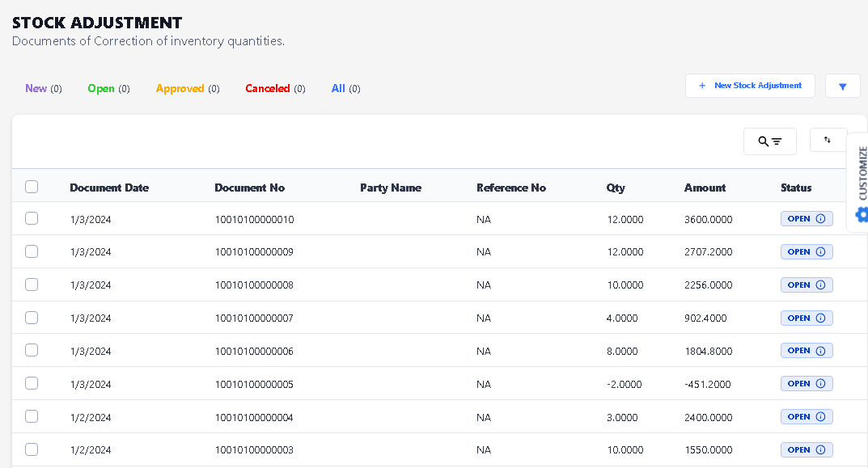Screen dimensions: 868x468
Task: Show the Open documents tab
Action: (101, 89)
